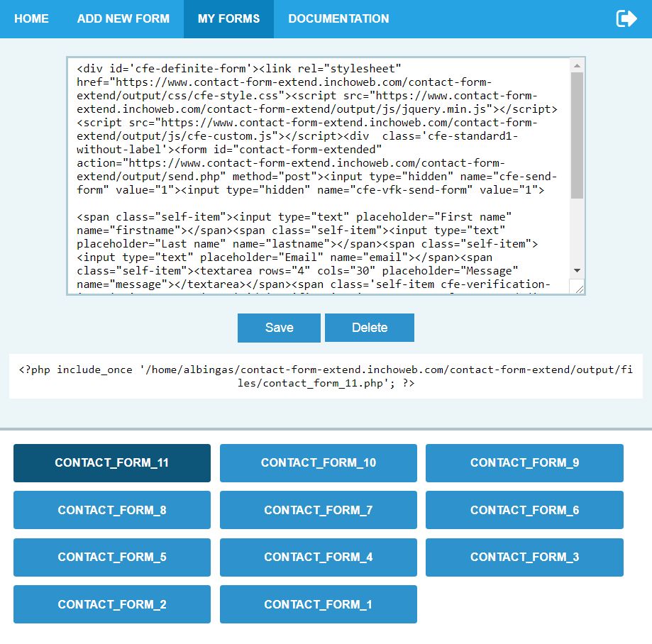Click the textarea scrollbar down arrow
This screenshot has width=652, height=644.
tap(577, 271)
